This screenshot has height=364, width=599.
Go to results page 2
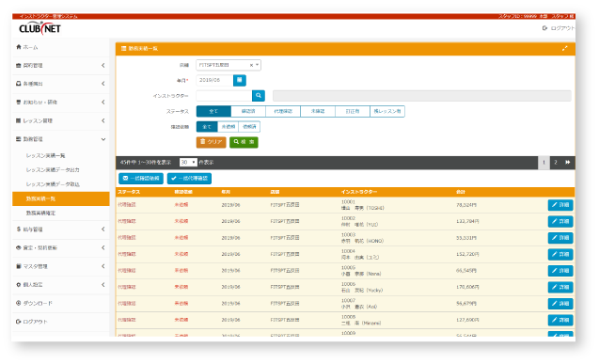coord(556,163)
